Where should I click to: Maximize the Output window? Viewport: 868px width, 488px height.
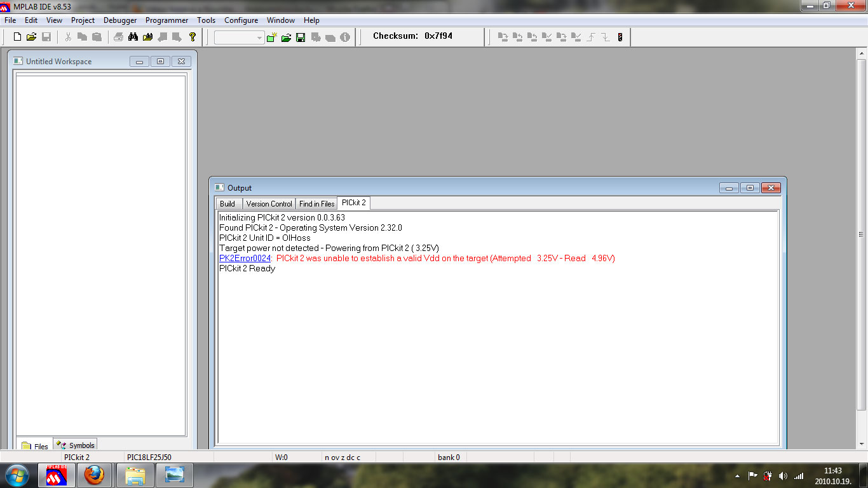coord(750,187)
